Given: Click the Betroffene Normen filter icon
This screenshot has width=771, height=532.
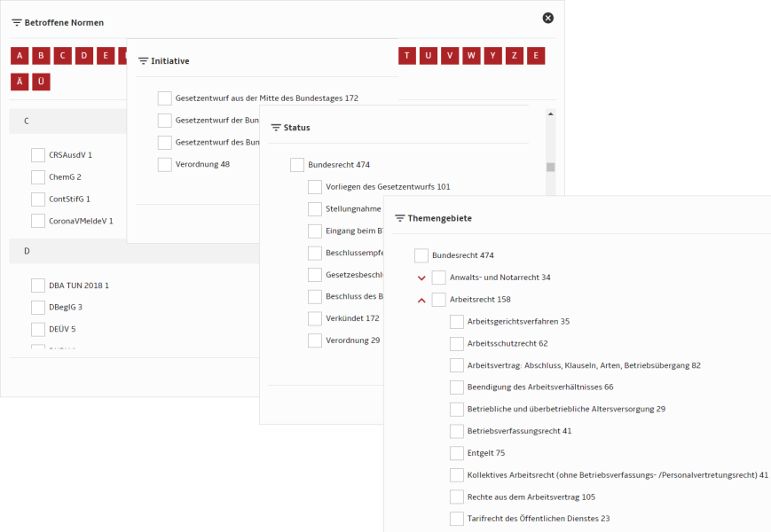Looking at the screenshot, I should [17, 22].
